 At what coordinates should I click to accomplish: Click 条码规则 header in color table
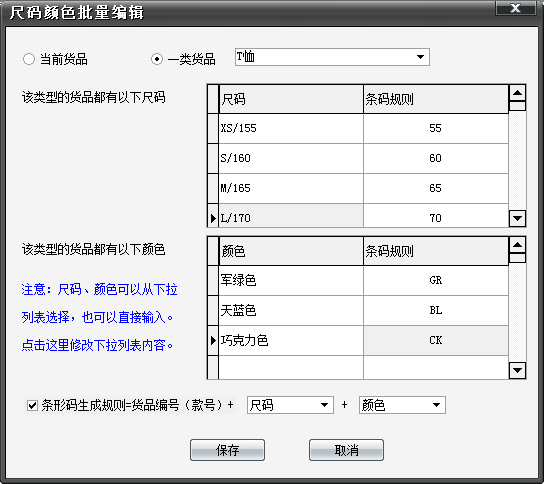tap(436, 251)
